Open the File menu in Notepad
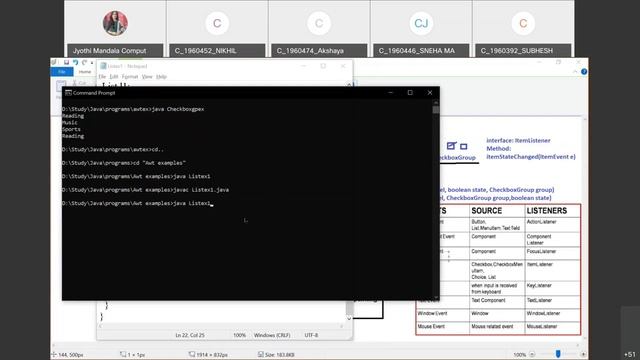Screen dimensions: 640x360 tap(102, 77)
